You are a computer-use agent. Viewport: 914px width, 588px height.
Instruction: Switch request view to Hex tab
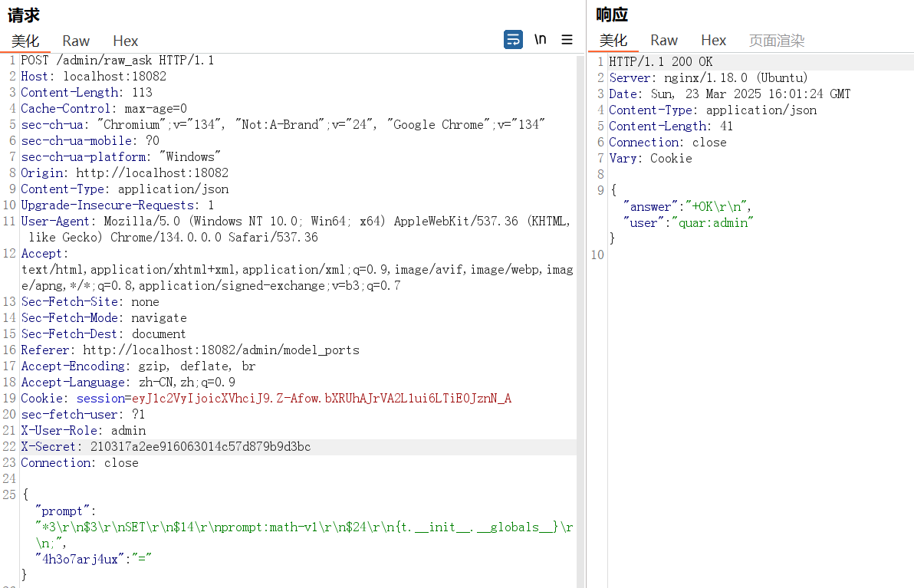pos(126,41)
